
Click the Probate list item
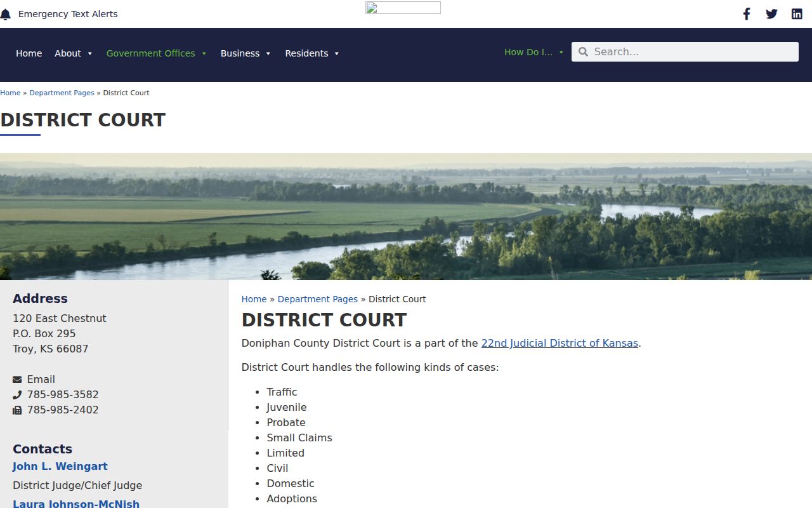(x=286, y=422)
